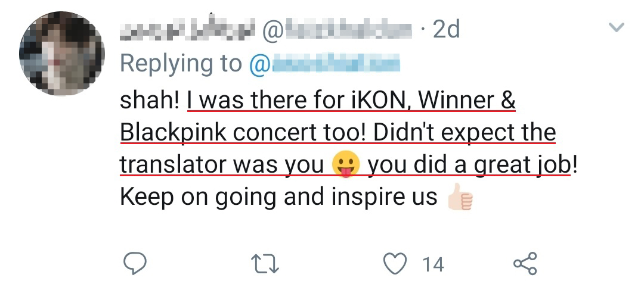The image size is (644, 284).
Task: Click the word "shah!" in tweet
Action: (150, 101)
